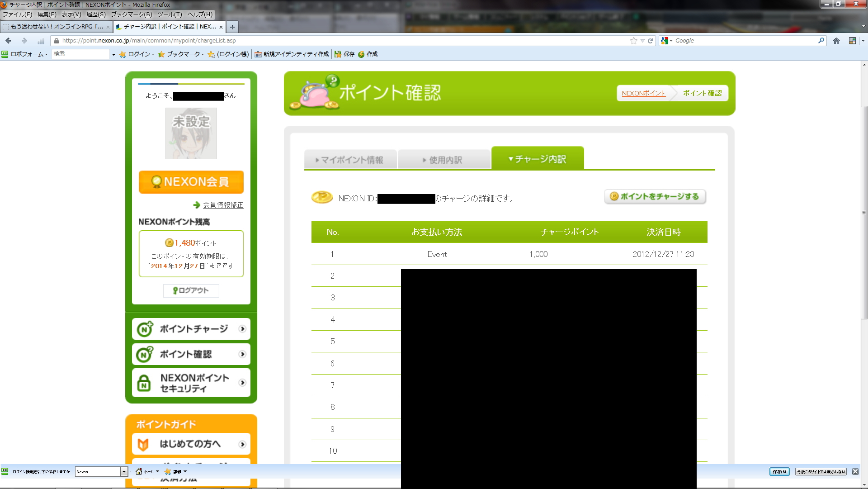This screenshot has height=489, width=868.
Task: Open the ファイル(F) menu
Action: [18, 14]
